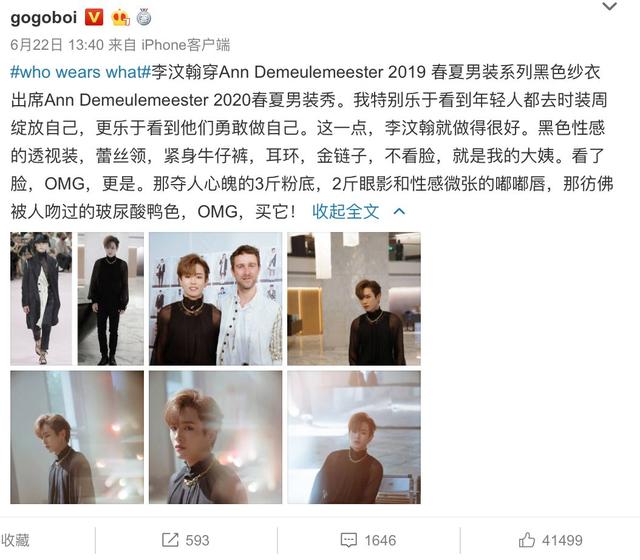This screenshot has width=640, height=560.
Task: Open the two men photo thumbnail
Action: click(x=216, y=298)
